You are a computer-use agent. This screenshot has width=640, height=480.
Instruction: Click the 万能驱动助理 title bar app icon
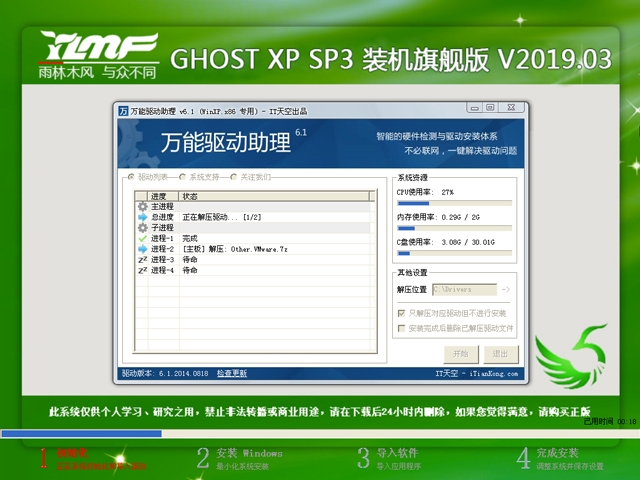coord(122,110)
